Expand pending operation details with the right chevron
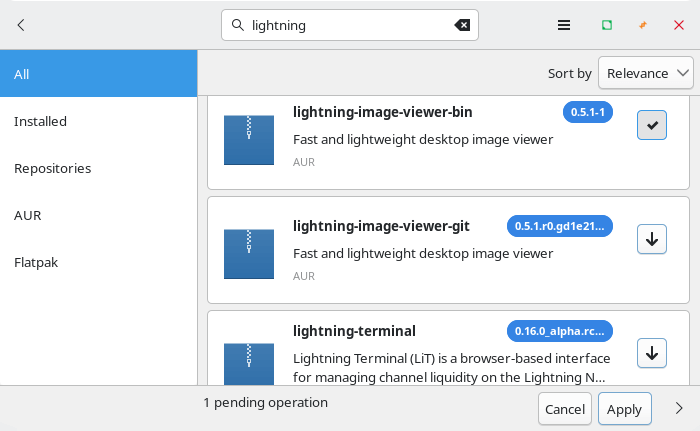This screenshot has height=431, width=700. (679, 408)
